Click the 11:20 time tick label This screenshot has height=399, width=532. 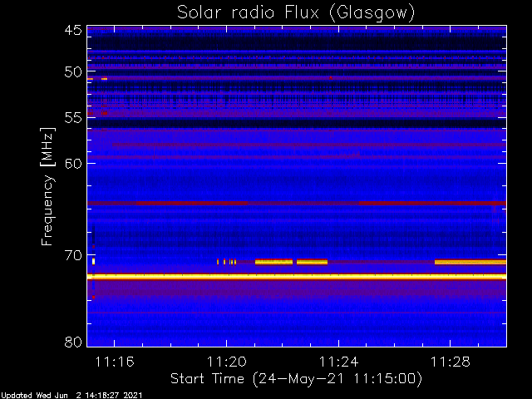(227, 362)
